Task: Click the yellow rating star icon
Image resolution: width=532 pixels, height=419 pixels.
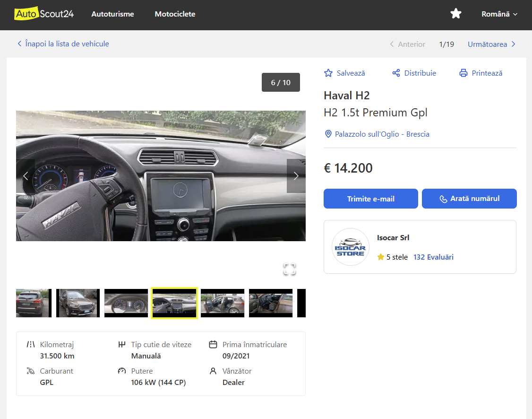Action: (x=381, y=257)
